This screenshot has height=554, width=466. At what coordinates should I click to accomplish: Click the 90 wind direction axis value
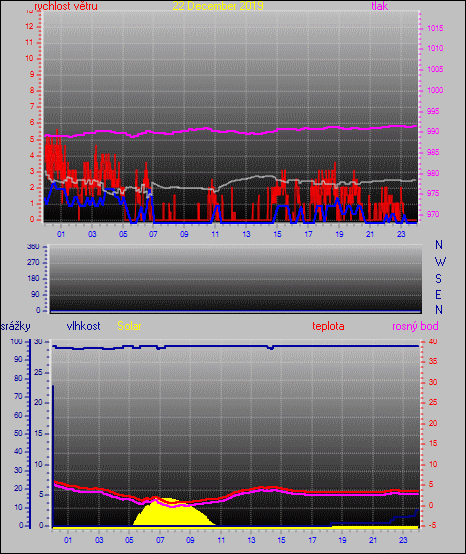(x=35, y=294)
